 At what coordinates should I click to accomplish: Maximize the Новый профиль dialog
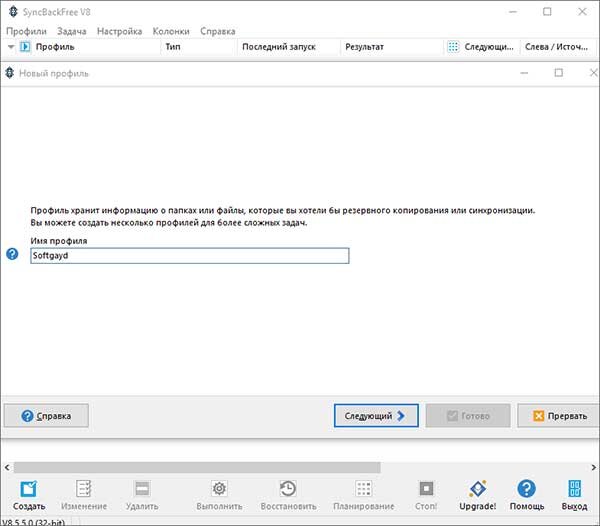[559, 73]
